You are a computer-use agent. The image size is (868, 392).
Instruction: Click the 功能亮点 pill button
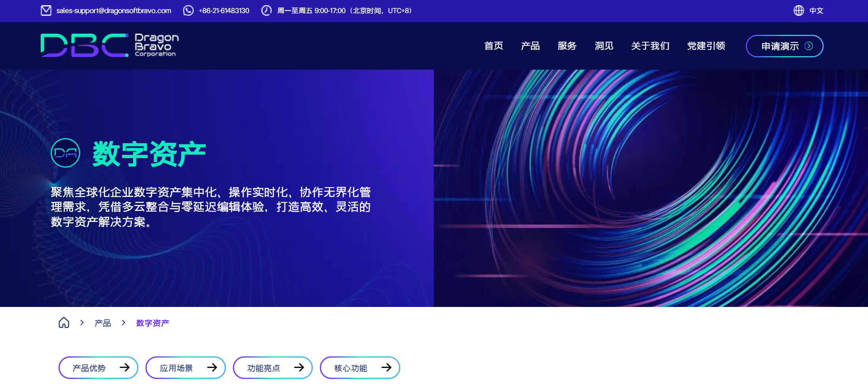[x=272, y=367]
